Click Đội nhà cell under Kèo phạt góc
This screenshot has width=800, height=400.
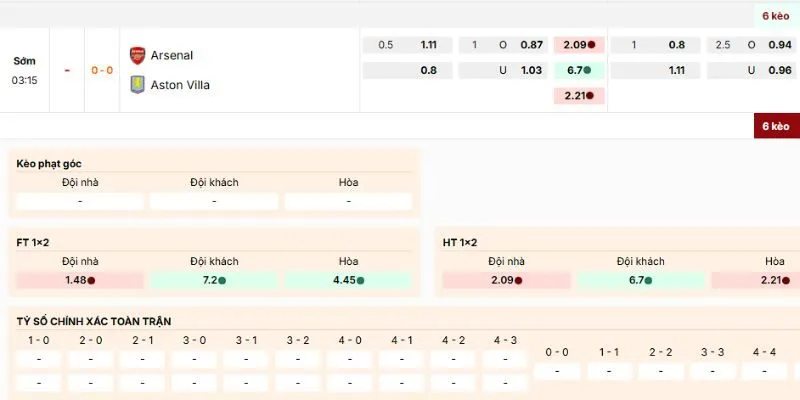[80, 201]
